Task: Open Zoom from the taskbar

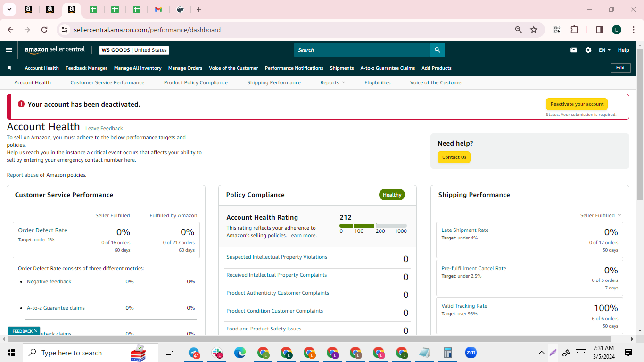Action: [471, 353]
